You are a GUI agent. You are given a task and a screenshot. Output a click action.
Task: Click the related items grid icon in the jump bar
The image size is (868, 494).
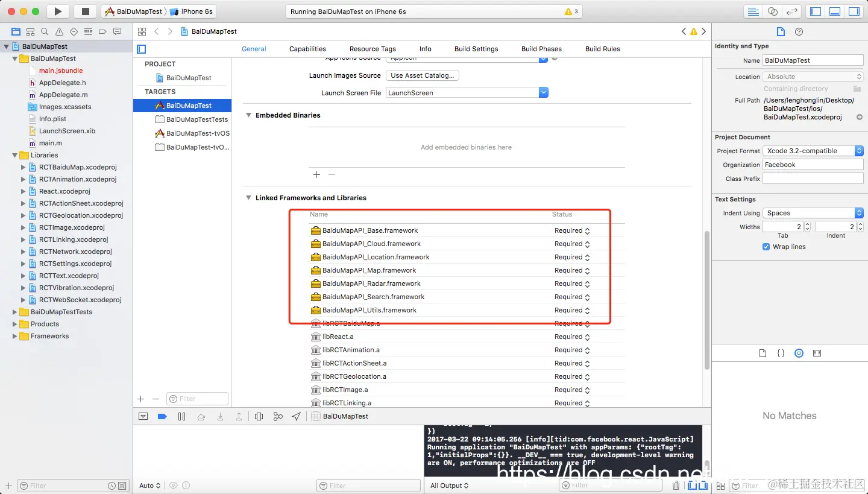pos(142,31)
